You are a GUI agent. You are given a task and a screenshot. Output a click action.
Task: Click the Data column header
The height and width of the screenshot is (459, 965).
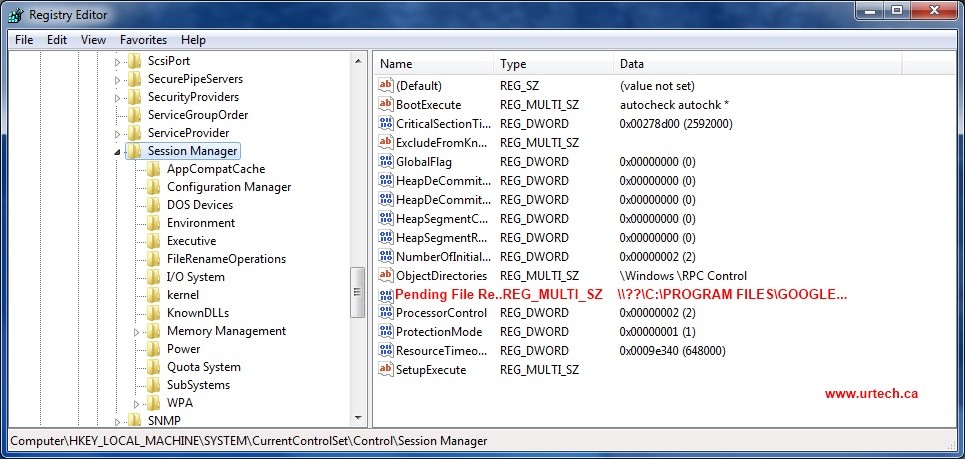click(x=631, y=64)
